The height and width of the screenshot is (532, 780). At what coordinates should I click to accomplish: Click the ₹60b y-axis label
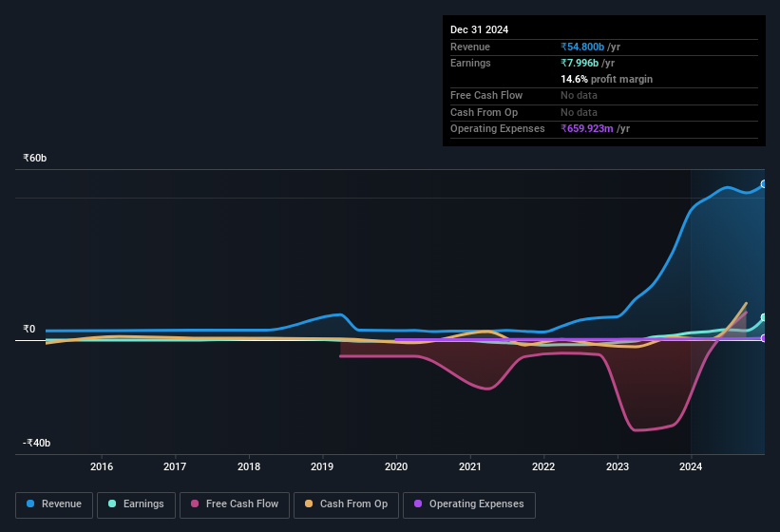[x=35, y=158]
